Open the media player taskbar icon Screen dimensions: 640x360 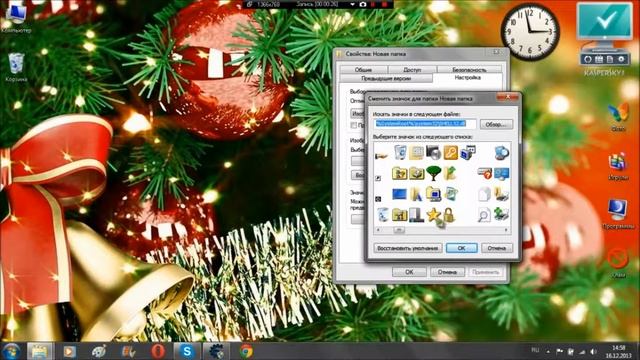(69, 351)
